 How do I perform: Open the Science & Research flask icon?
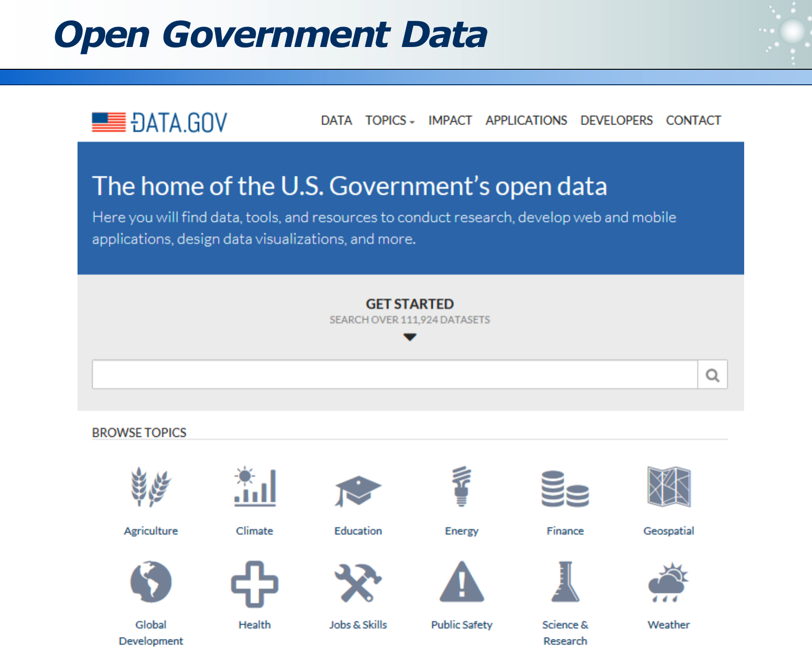pos(565,581)
